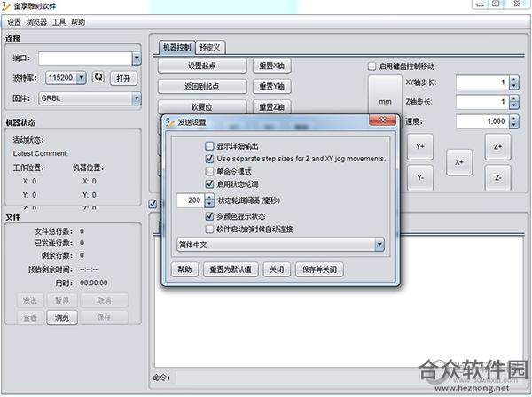The height and width of the screenshot is (397, 532).
Task: Click the 重置Y轴 button
Action: click(x=272, y=87)
